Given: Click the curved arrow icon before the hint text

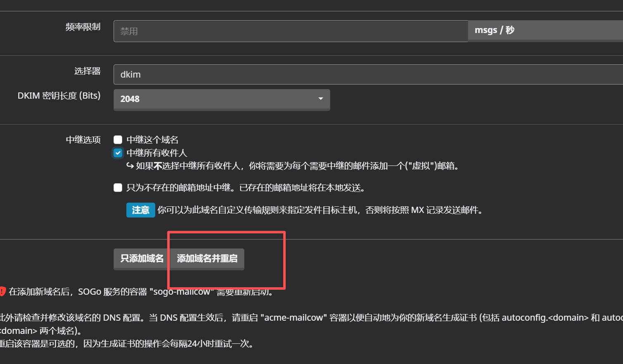Looking at the screenshot, I should tap(130, 166).
